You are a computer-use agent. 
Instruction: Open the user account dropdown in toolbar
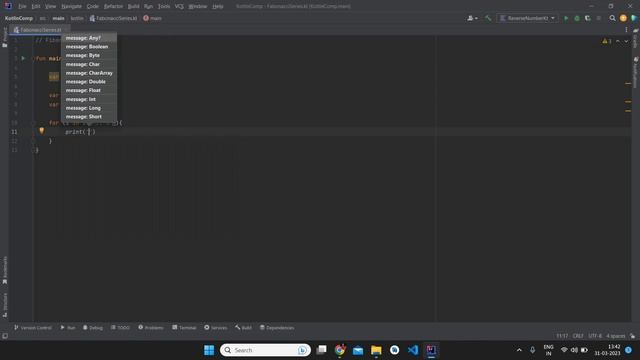472,18
